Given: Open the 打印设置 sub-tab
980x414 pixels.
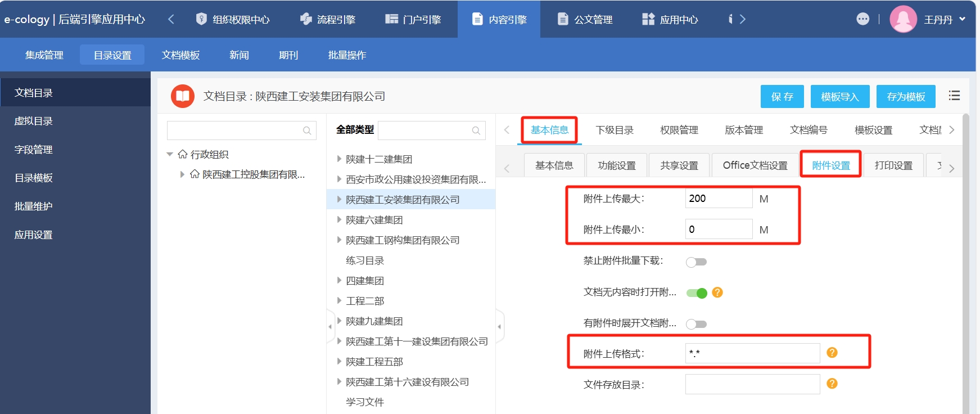Looking at the screenshot, I should 893,165.
